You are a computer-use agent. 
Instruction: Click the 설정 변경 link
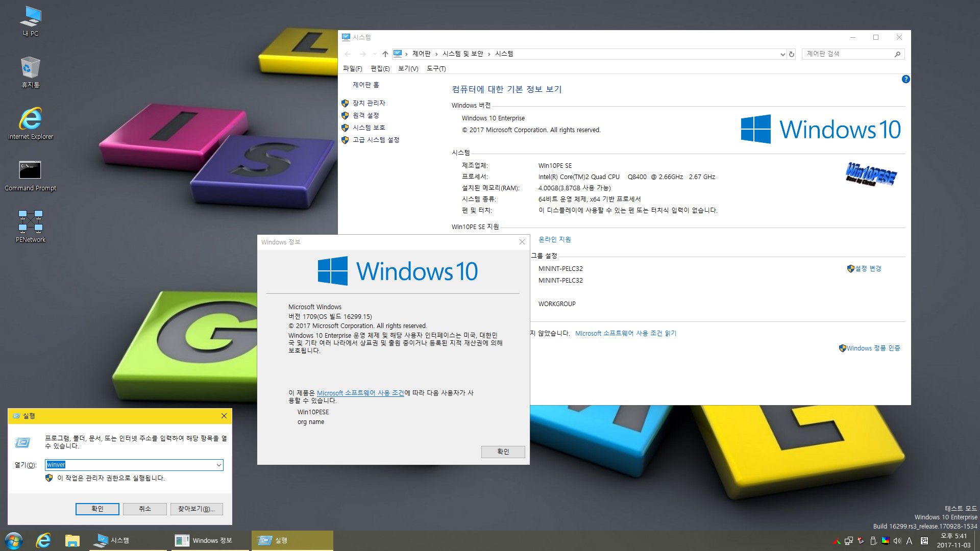[868, 268]
